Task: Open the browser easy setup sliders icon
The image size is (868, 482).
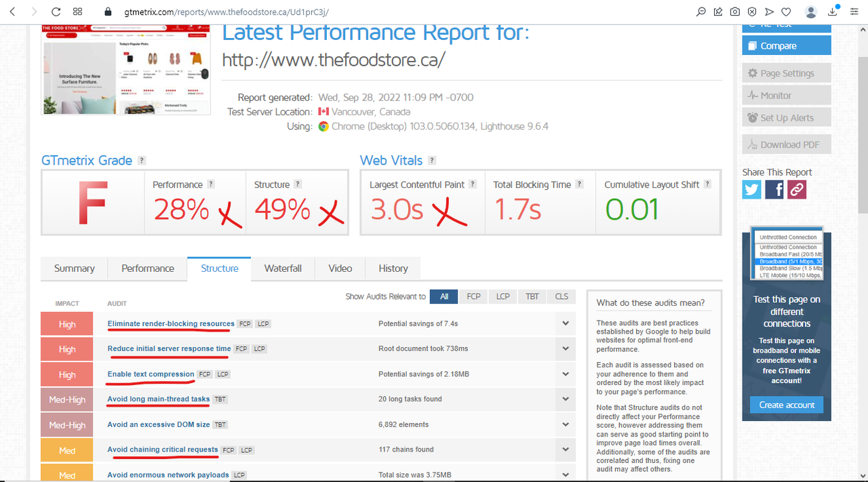Action: (854, 12)
